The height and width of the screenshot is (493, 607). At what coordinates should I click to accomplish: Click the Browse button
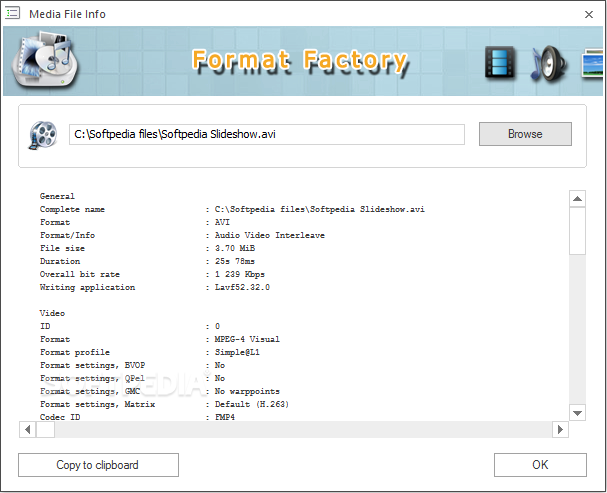pos(525,134)
